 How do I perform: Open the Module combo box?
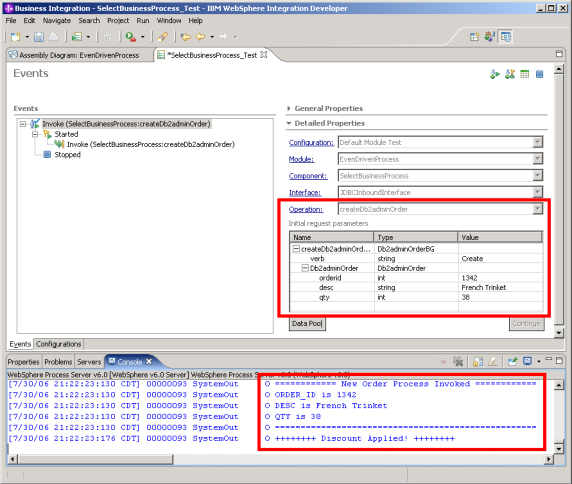pos(537,159)
